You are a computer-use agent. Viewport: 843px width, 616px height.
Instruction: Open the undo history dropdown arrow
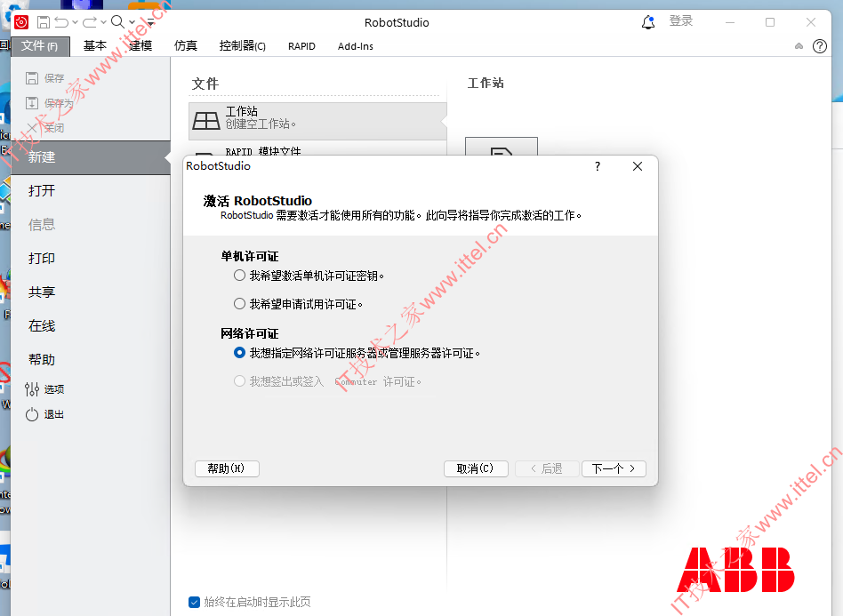pyautogui.click(x=75, y=22)
